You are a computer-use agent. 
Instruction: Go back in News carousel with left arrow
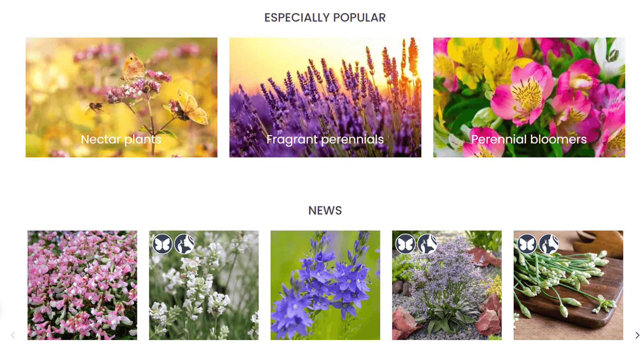[13, 335]
